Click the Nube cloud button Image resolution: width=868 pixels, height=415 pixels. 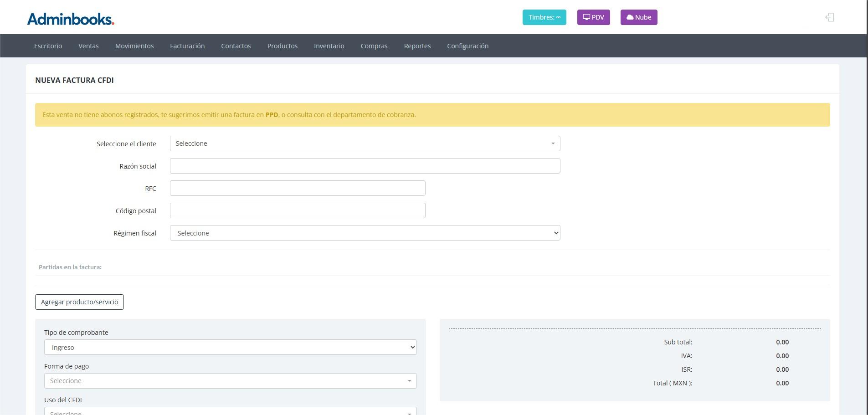(x=638, y=17)
